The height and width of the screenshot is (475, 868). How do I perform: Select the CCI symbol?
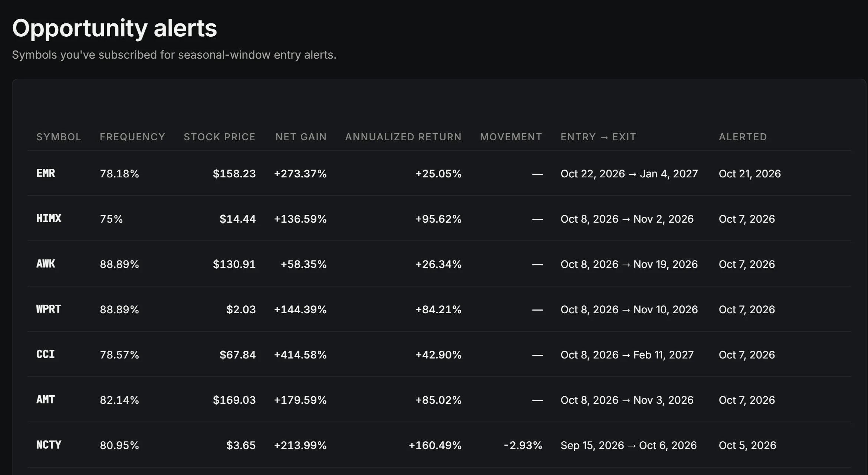(x=46, y=354)
